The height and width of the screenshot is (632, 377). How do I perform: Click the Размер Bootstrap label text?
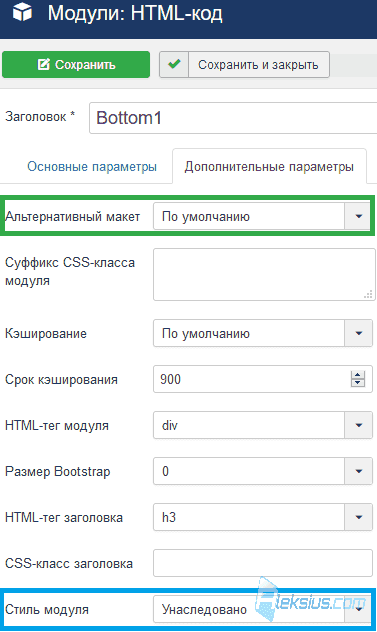pos(58,472)
